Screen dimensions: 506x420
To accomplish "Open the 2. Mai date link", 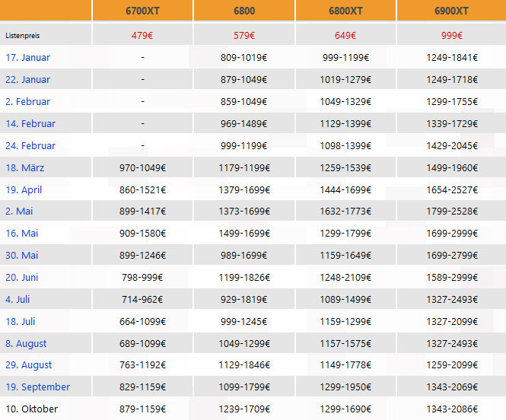I will pos(19,211).
